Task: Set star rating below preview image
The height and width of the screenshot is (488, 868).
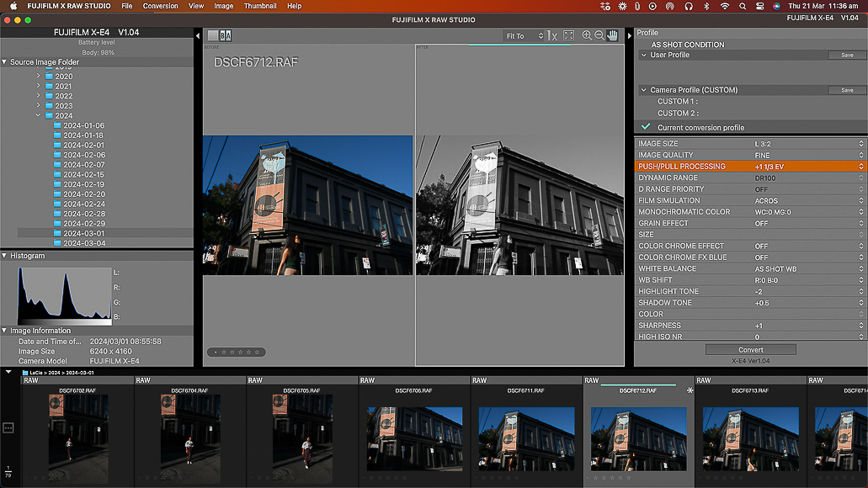Action: (237, 352)
